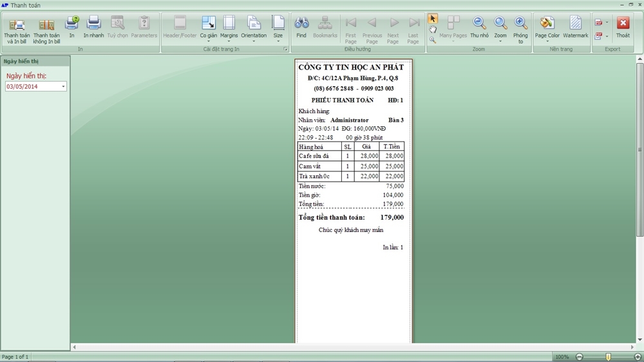Click zoom plus button in status bar
Image resolution: width=644 pixels, height=362 pixels.
638,357
